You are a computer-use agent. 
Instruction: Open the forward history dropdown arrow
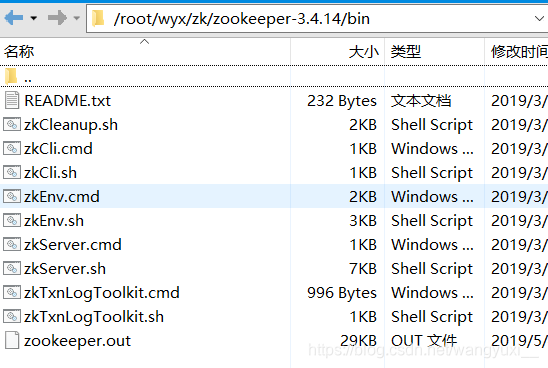(77, 18)
